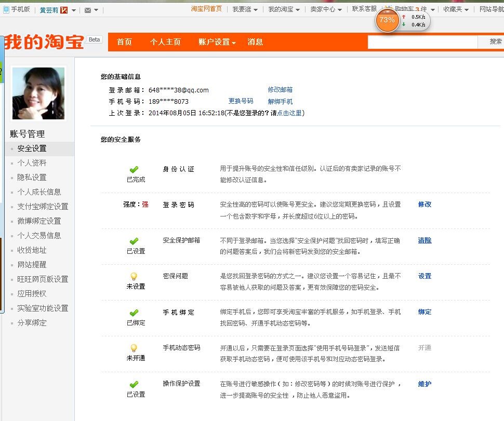Open 消息 in navigation bar

click(255, 42)
